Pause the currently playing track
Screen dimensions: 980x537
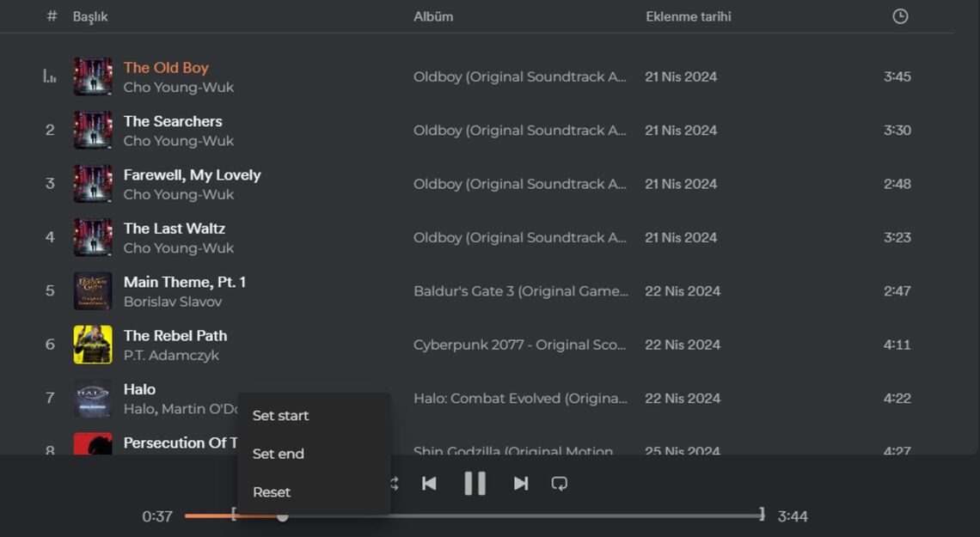[x=475, y=483]
